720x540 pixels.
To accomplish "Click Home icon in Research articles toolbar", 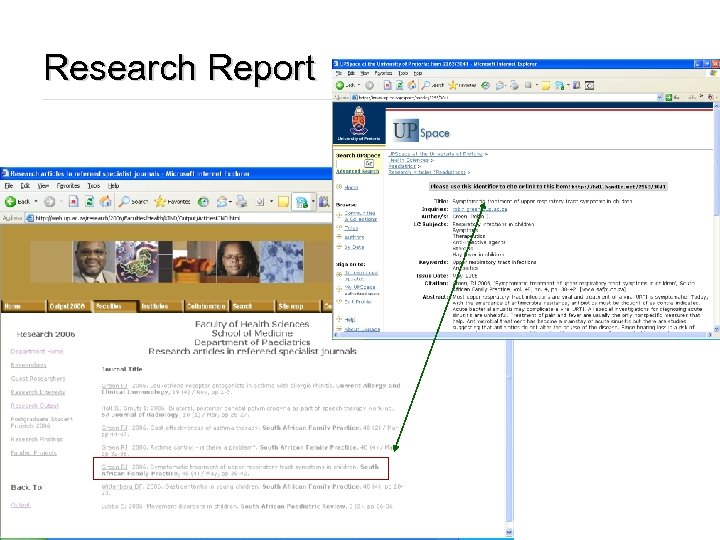I will pyautogui.click(x=106, y=201).
